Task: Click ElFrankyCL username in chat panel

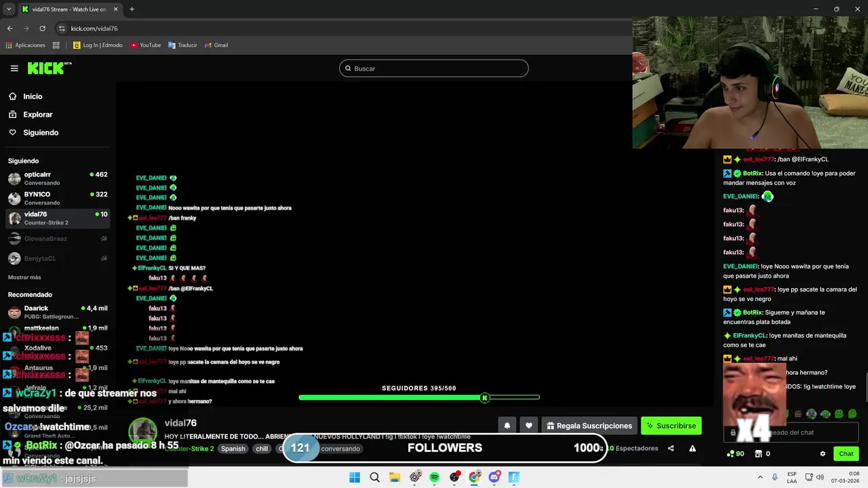Action: (x=750, y=335)
